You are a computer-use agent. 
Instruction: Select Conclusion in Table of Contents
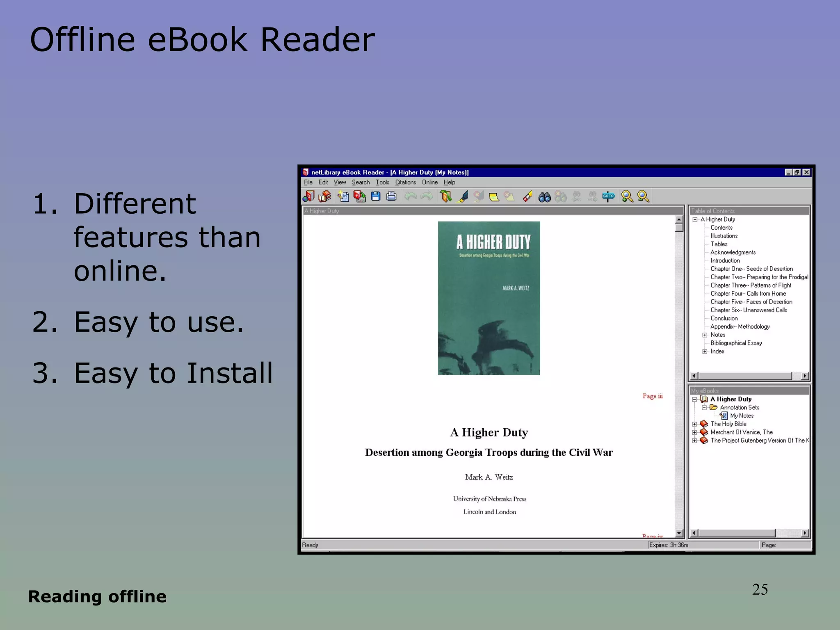point(724,318)
